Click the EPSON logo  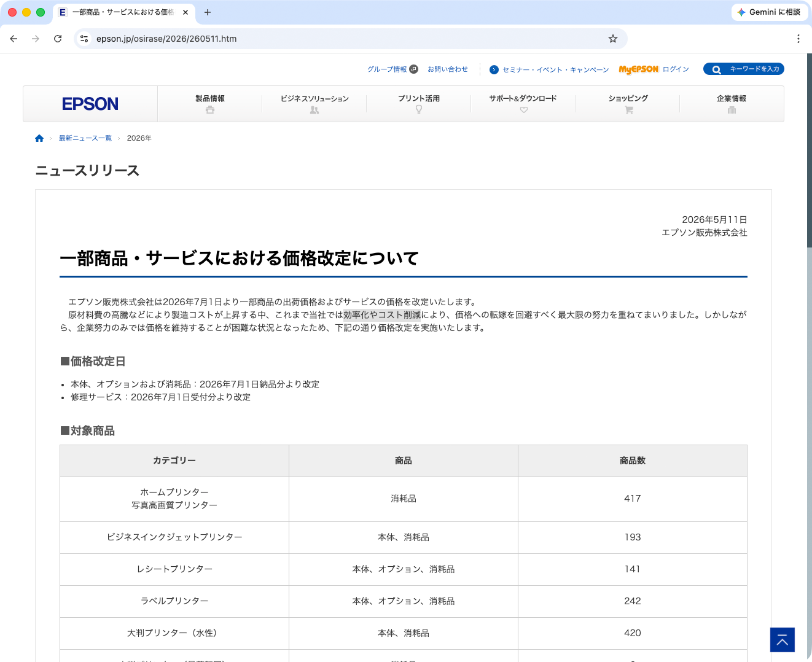[90, 104]
